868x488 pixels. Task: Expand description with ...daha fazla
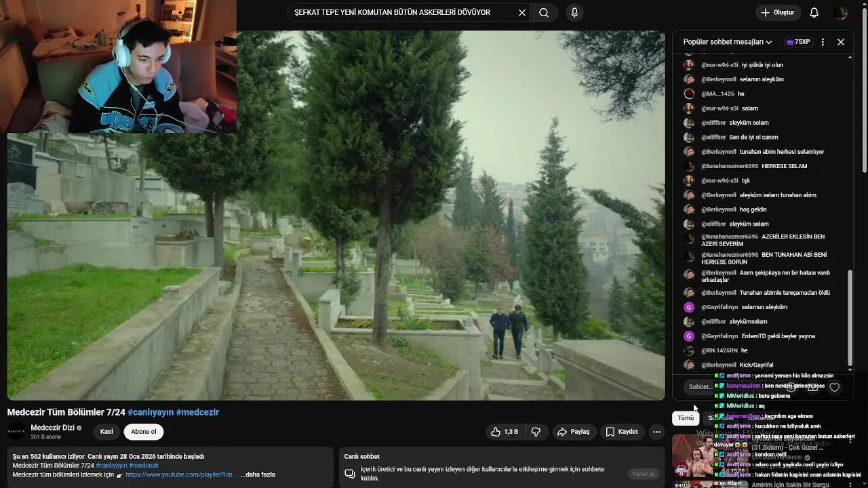coord(258,474)
